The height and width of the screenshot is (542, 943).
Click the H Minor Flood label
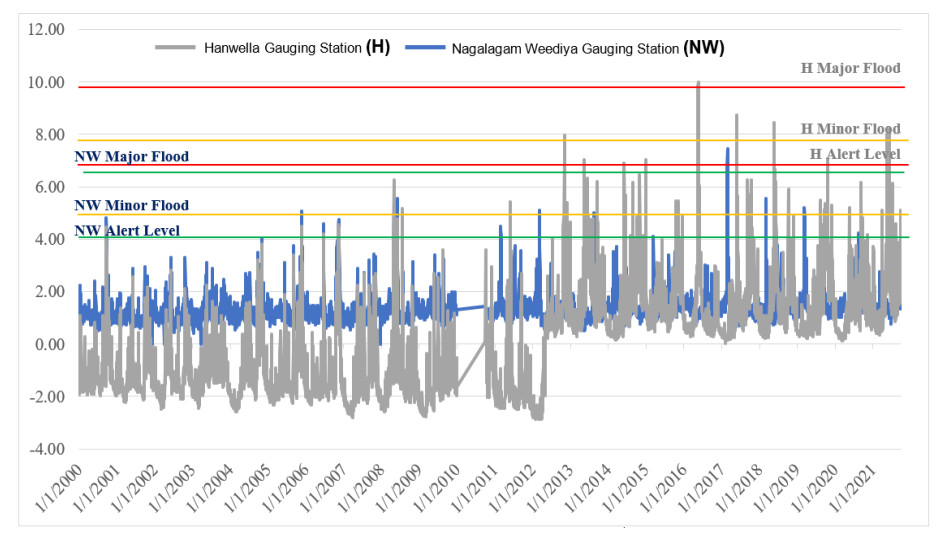click(850, 129)
